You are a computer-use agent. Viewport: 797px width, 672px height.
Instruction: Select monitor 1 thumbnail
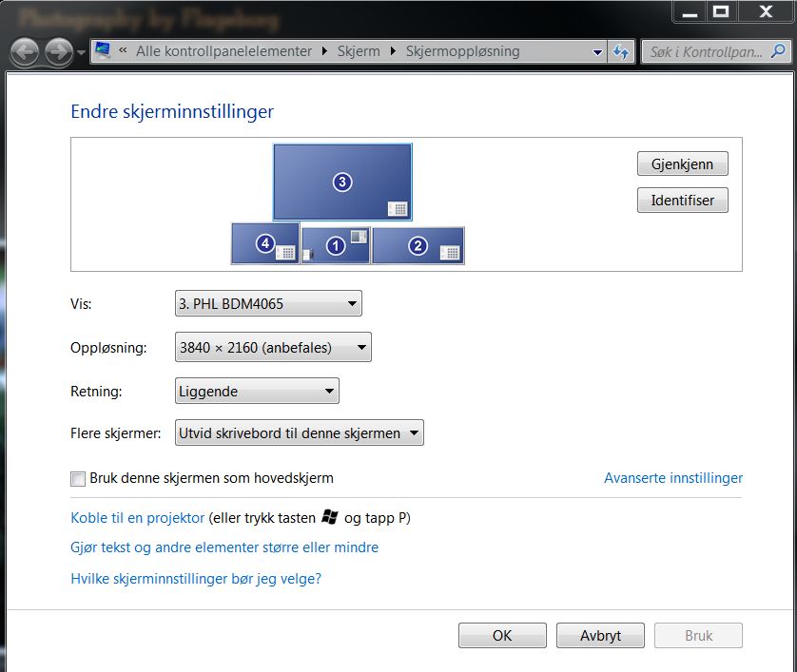click(336, 246)
